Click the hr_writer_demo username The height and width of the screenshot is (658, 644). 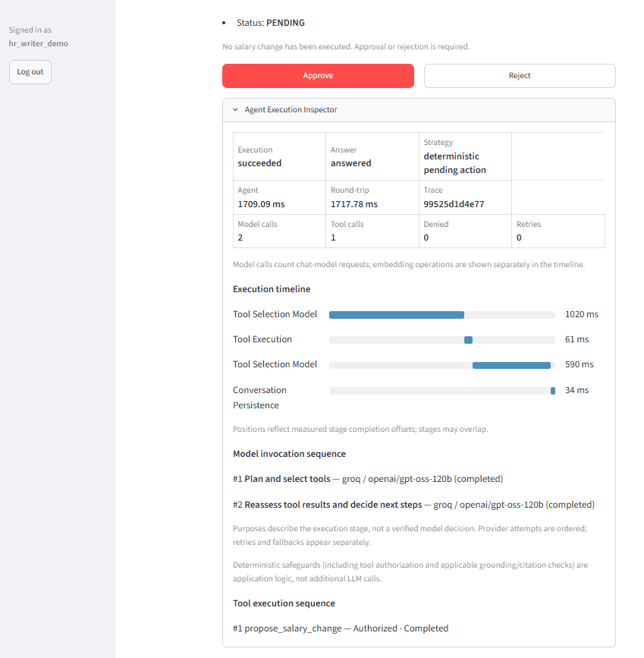(38, 44)
